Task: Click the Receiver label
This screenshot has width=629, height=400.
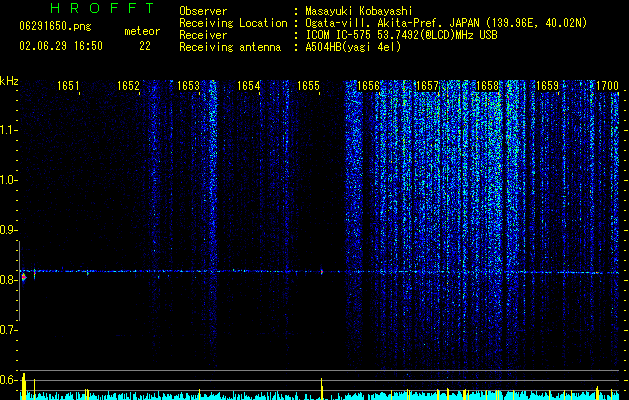Action: tap(203, 35)
